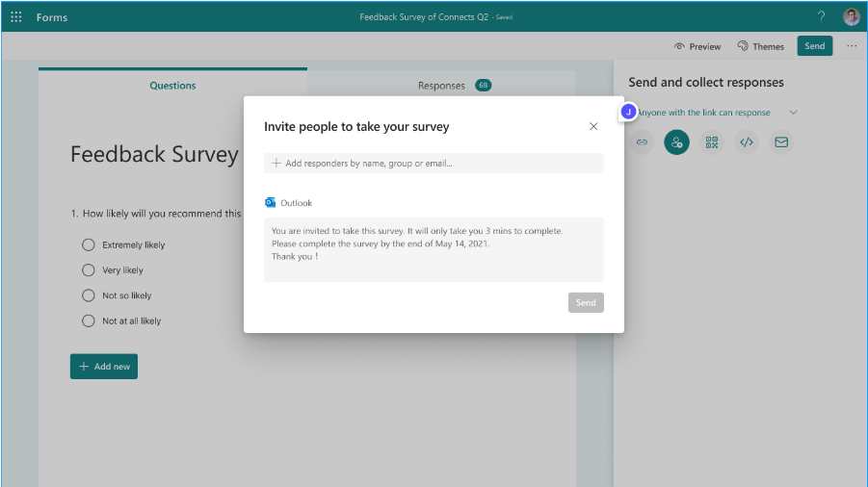Select the Very likely option
The image size is (868, 487).
click(113, 270)
